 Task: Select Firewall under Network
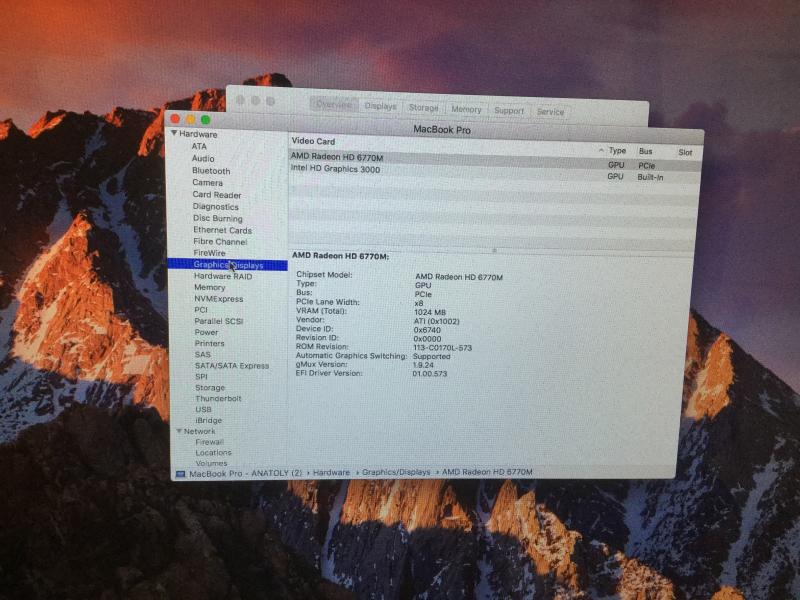coord(210,442)
